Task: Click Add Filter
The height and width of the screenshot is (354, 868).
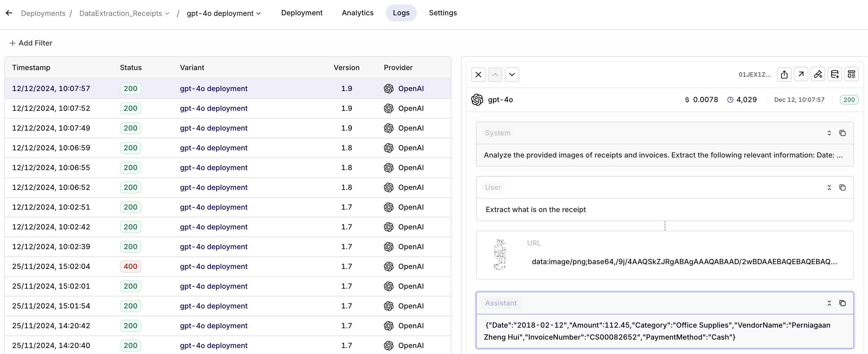Action: point(31,43)
